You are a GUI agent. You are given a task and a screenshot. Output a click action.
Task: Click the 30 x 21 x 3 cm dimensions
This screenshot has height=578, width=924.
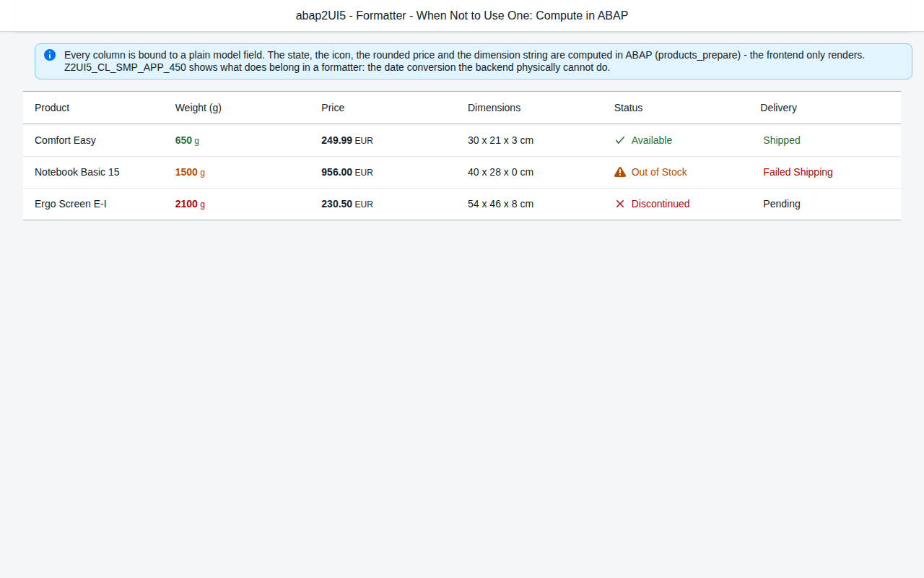pos(500,140)
